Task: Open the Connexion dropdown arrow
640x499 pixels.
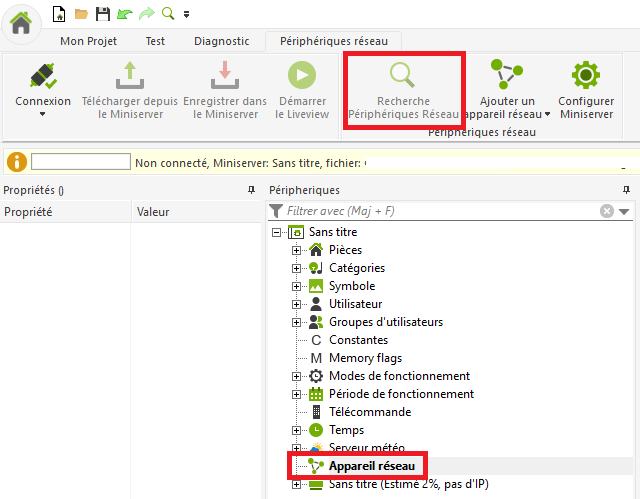Action: 43,114
